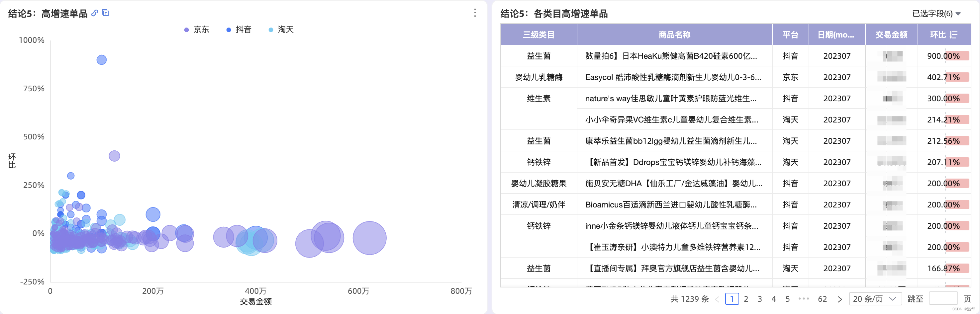Image resolution: width=980 pixels, height=314 pixels.
Task: Click the 900% bubble at top of chart
Action: click(102, 60)
